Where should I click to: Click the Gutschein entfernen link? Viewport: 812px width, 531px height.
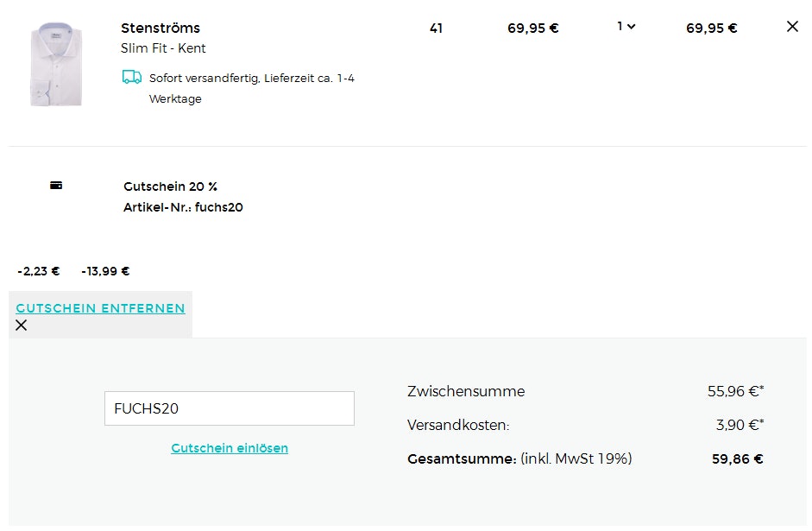(100, 308)
